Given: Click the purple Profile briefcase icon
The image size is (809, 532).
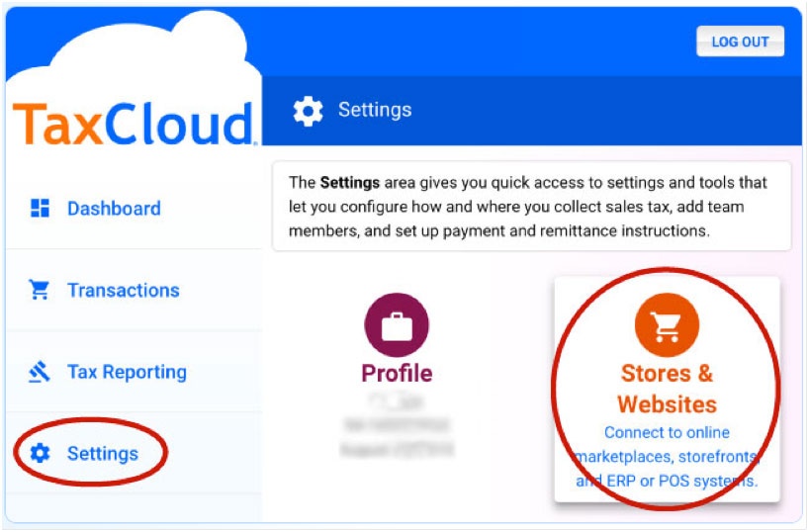Looking at the screenshot, I should click(397, 325).
